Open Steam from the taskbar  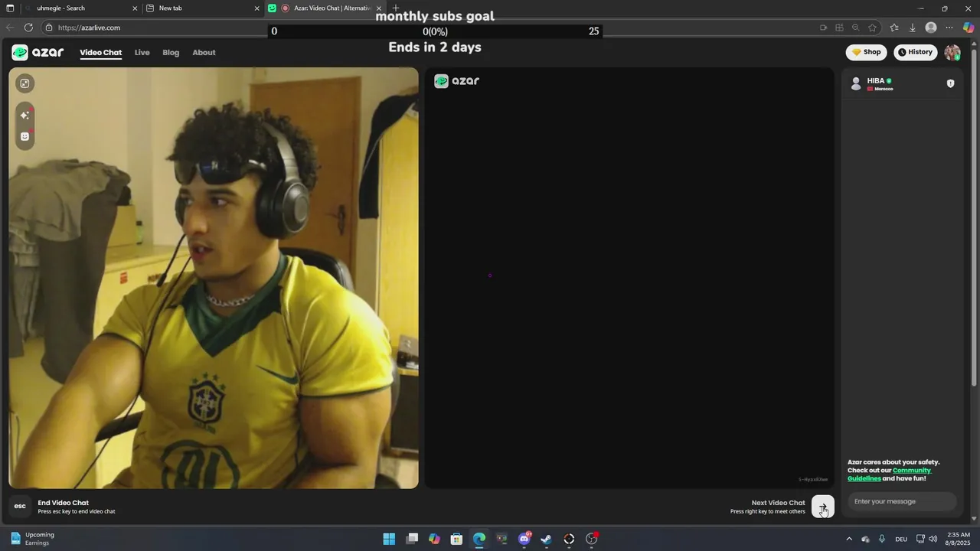(x=546, y=539)
